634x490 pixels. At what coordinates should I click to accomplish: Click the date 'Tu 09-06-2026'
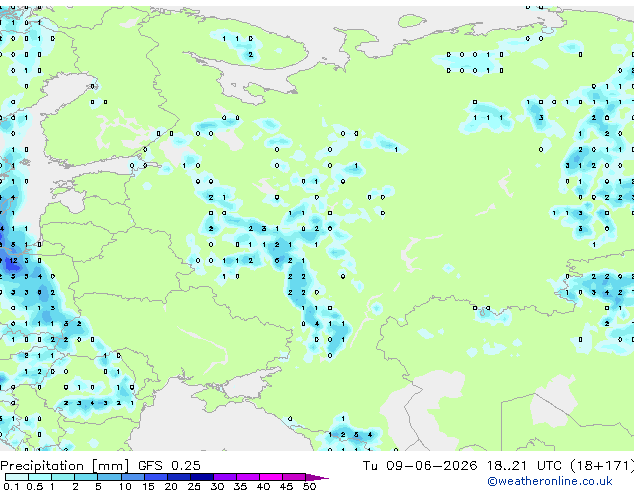coord(420,466)
